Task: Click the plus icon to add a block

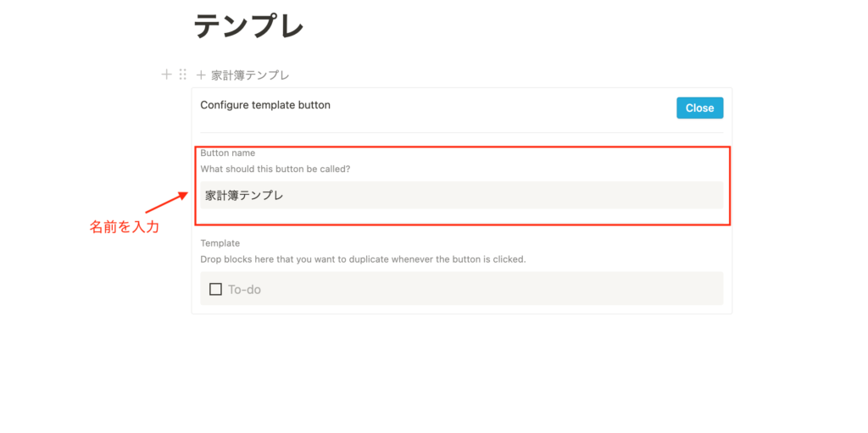Action: point(166,75)
